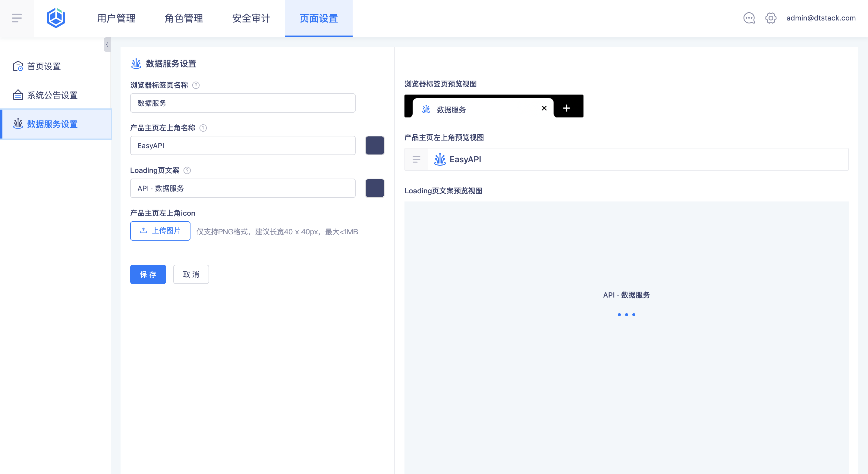Open the chat message icon in header
This screenshot has width=868, height=474.
point(749,18)
